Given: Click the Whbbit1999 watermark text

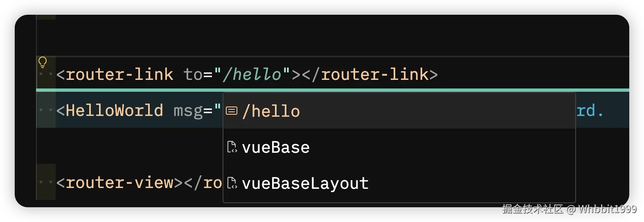Looking at the screenshot, I should point(607,209).
